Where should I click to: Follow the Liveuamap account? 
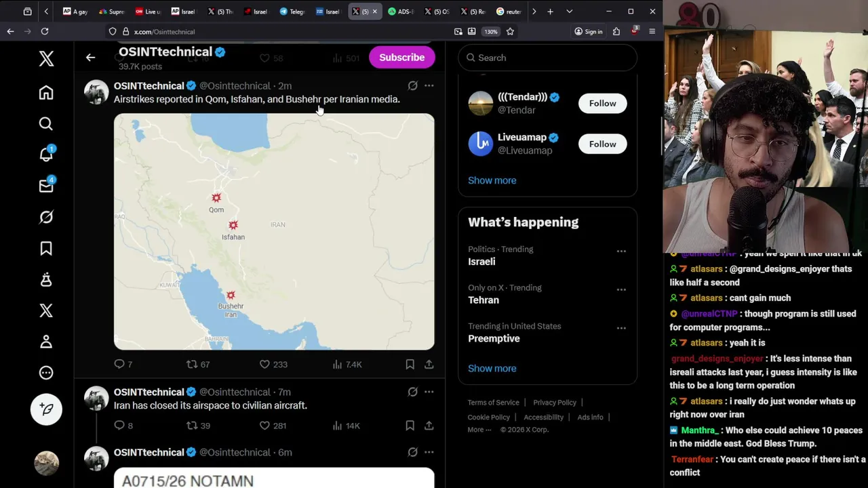point(603,144)
